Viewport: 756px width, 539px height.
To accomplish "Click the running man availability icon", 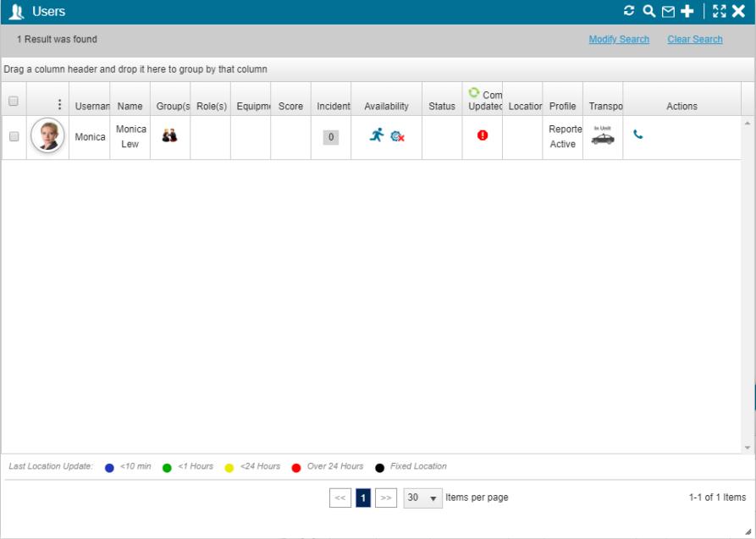I will (377, 135).
